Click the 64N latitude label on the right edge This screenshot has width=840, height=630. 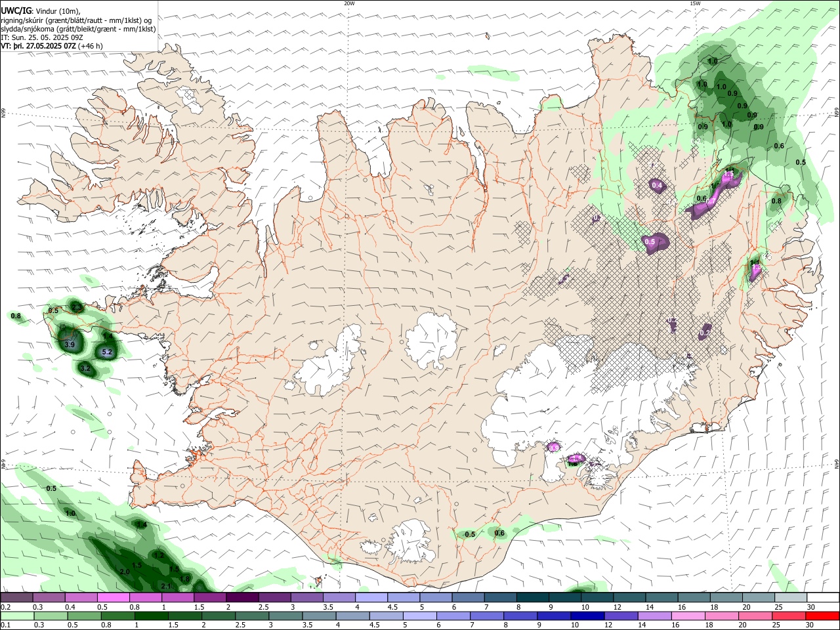click(x=837, y=463)
